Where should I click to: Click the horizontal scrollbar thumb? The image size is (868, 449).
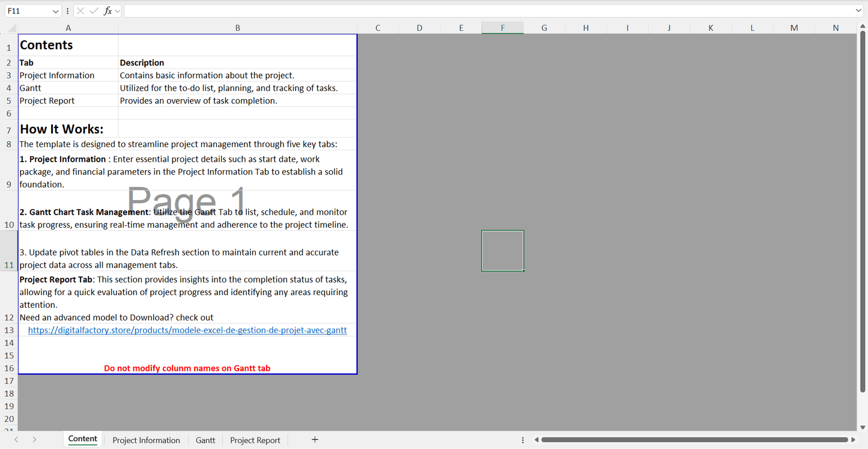[x=694, y=440]
